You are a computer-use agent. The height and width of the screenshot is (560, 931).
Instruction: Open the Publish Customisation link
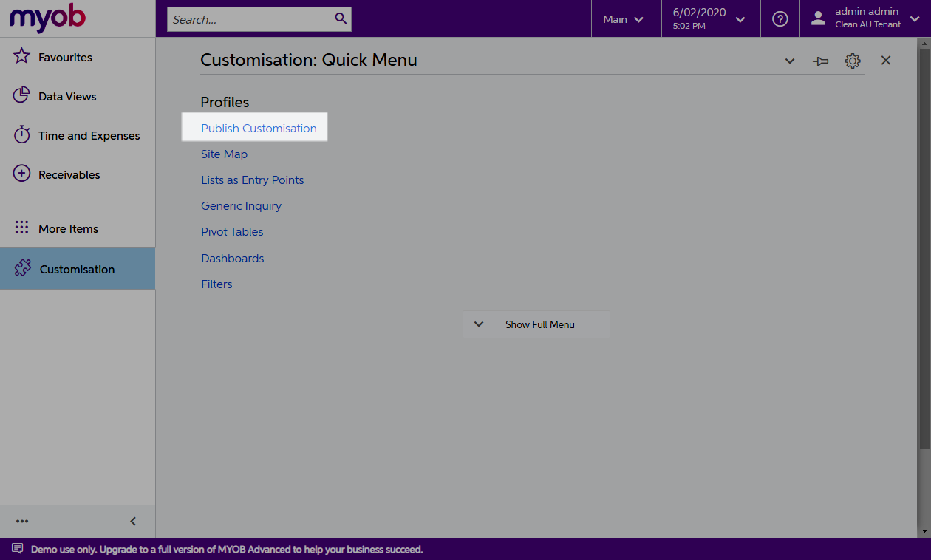coord(259,128)
